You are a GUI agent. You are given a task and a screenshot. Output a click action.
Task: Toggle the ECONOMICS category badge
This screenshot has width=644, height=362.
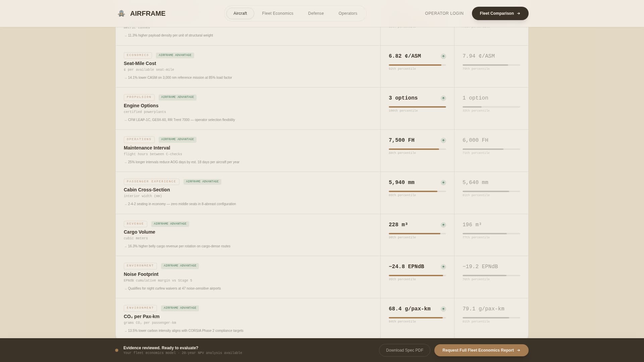[138, 55]
